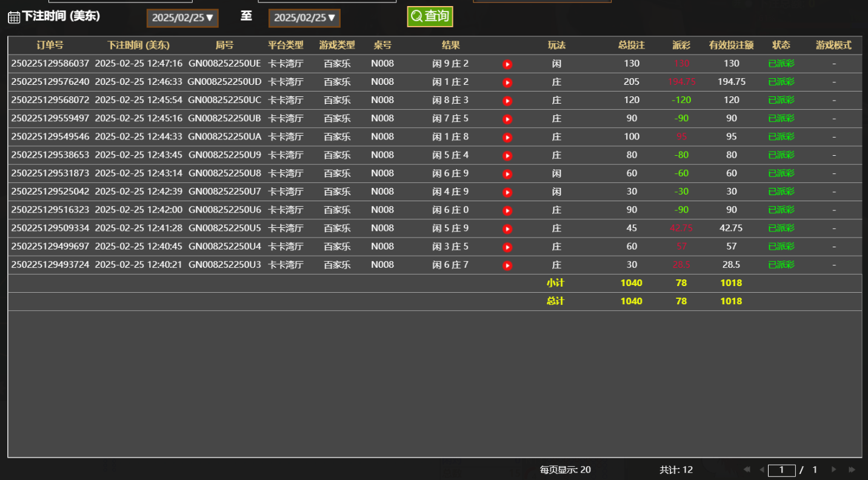868x480 pixels.
Task: Play replay video for round GN008252250U6
Action: tap(507, 211)
